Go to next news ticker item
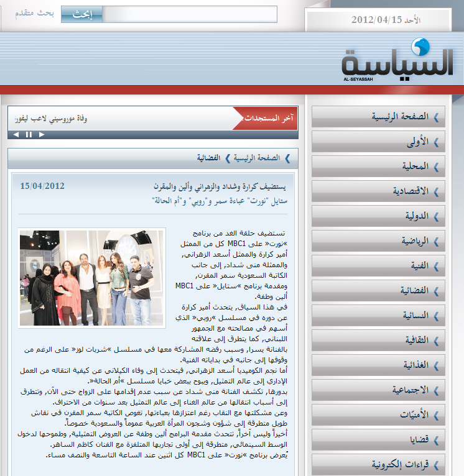The height and width of the screenshot is (476, 464). [42, 134]
